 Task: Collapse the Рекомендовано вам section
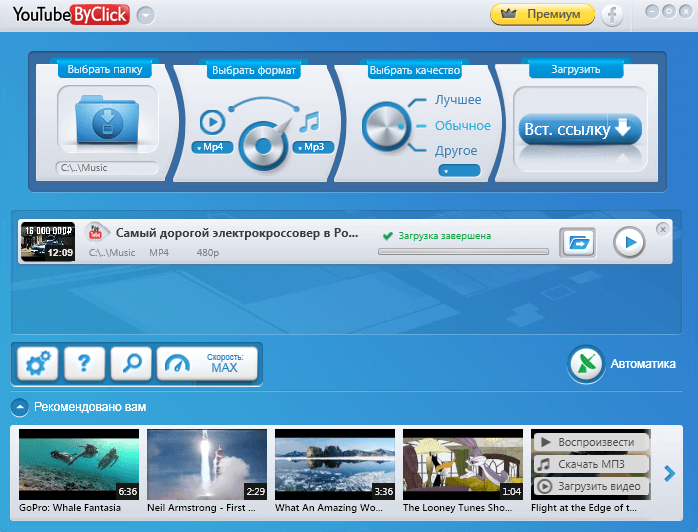click(x=19, y=407)
